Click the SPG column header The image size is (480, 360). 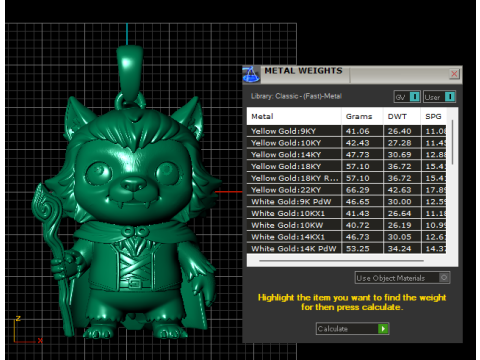(433, 116)
